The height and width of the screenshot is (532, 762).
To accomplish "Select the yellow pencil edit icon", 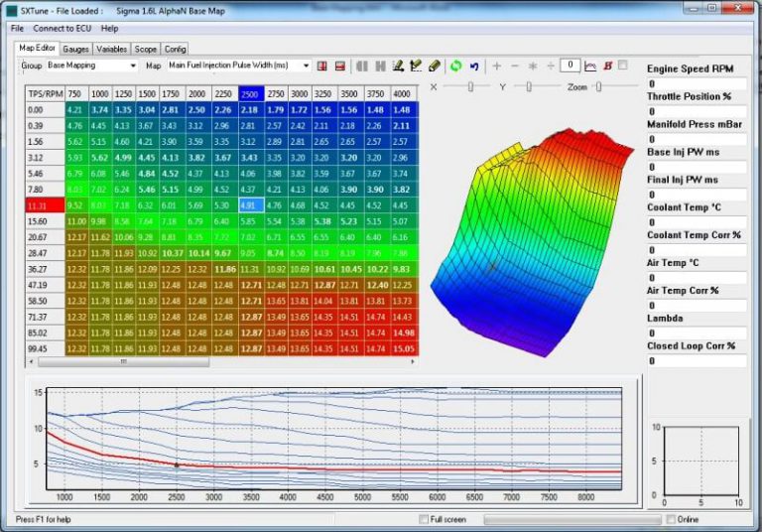I will coord(435,66).
